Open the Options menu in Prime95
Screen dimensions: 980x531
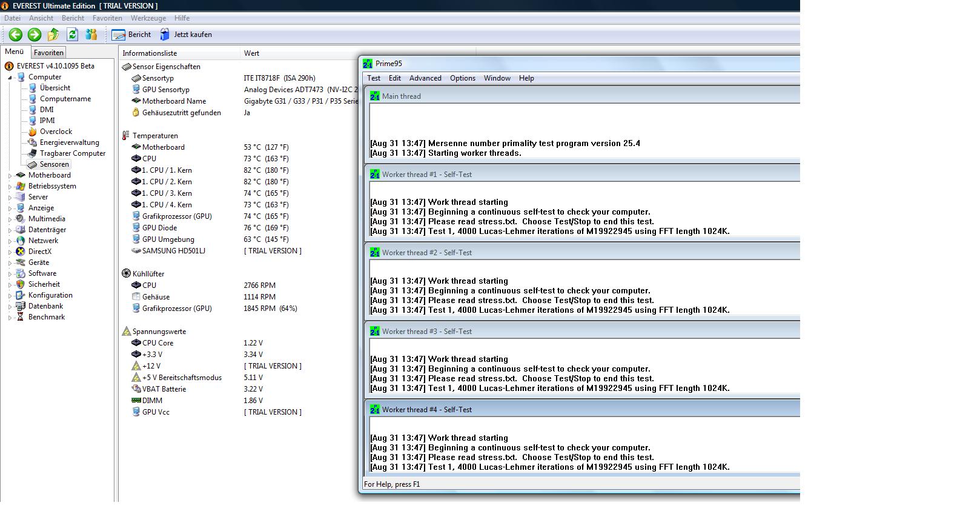463,78
